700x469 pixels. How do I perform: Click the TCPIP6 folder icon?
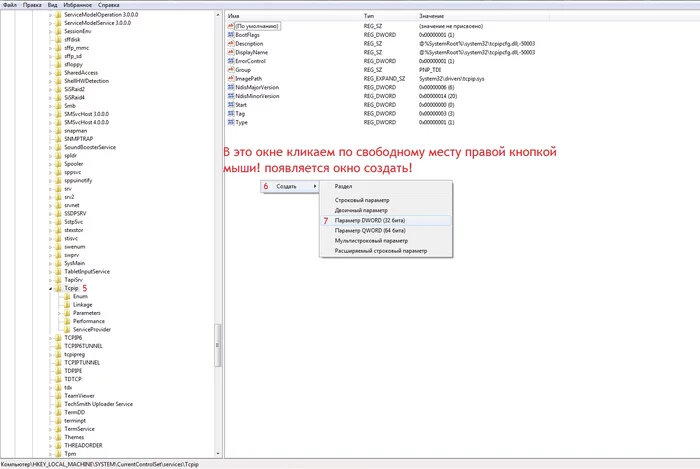point(58,338)
